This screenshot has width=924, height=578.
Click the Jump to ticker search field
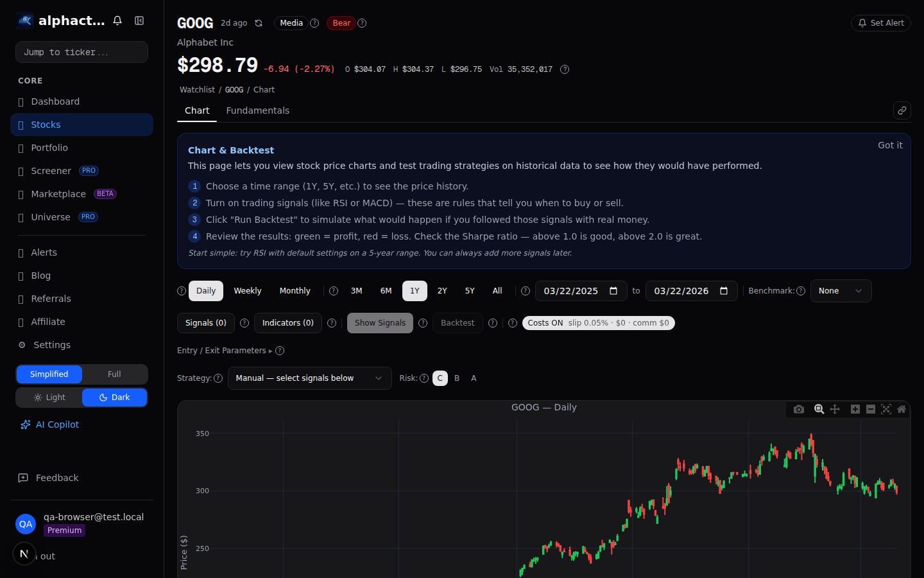pyautogui.click(x=81, y=52)
